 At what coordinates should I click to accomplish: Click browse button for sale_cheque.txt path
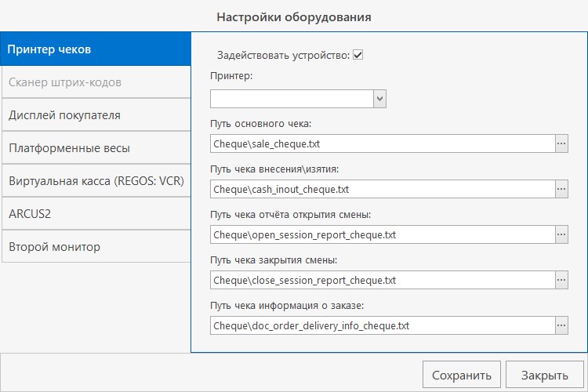(x=561, y=143)
